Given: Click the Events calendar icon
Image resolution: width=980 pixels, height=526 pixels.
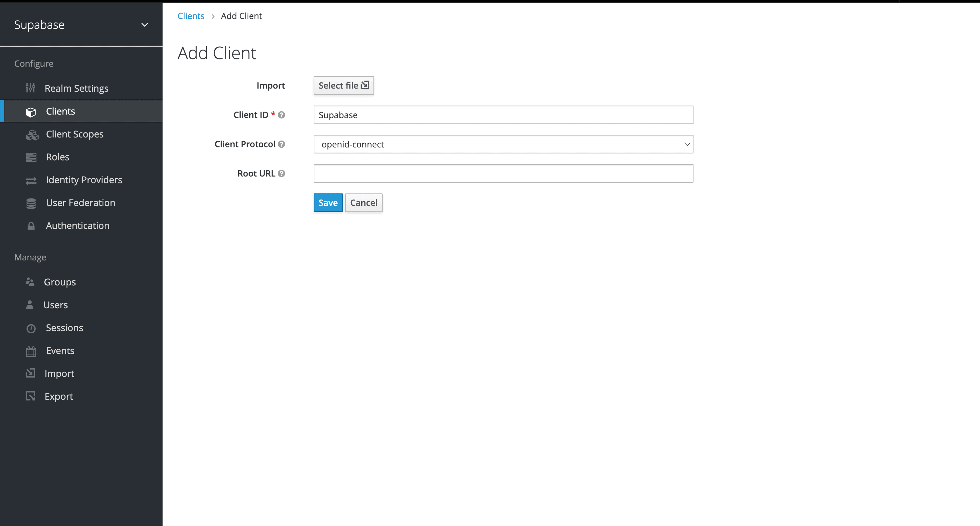Looking at the screenshot, I should (x=32, y=351).
